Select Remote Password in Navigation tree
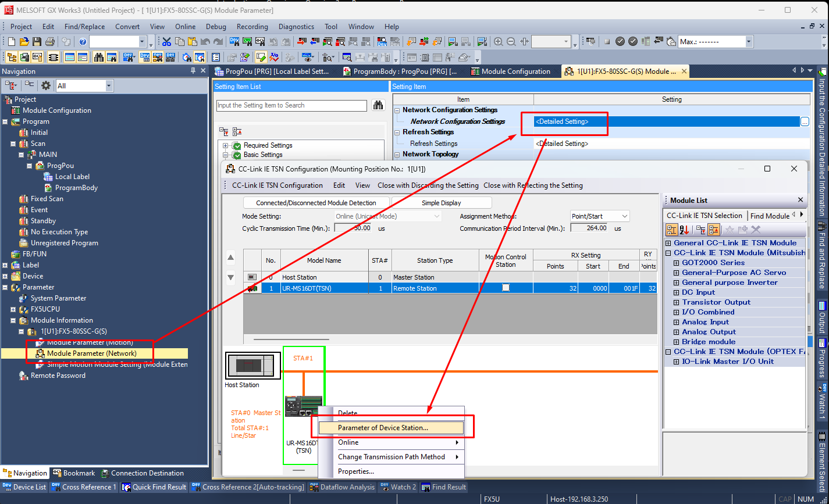Image resolution: width=829 pixels, height=504 pixels. pos(58,376)
